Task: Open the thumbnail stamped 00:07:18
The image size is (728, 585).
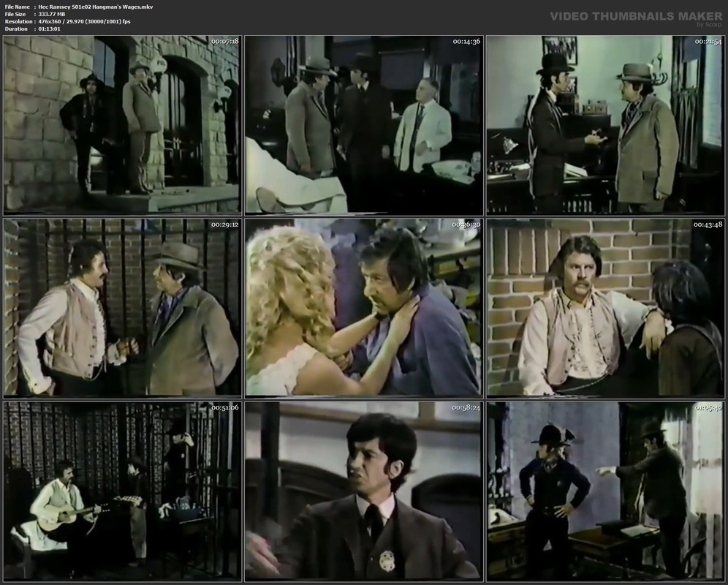Action: 122,125
